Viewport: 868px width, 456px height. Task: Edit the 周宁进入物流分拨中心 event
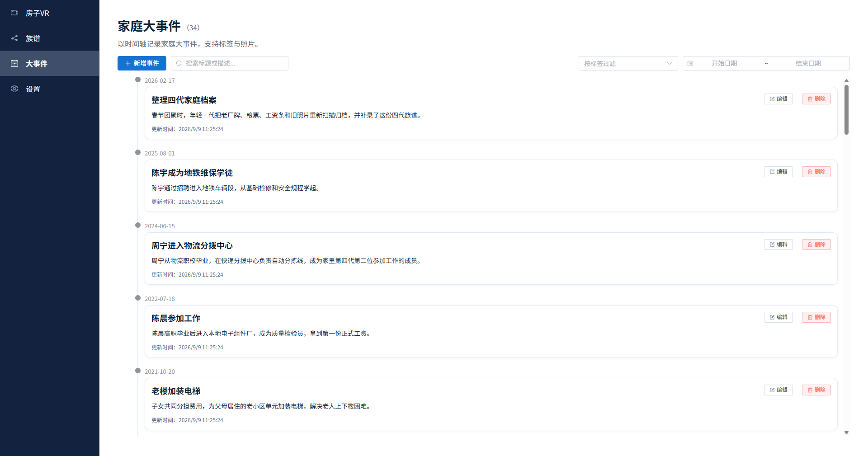(x=778, y=244)
